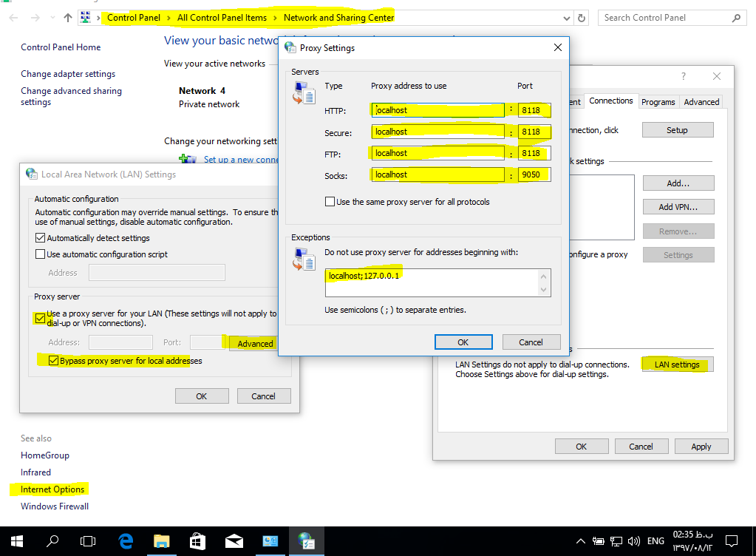
Task: Toggle Bypass proxy server for local addresses
Action: pyautogui.click(x=53, y=360)
